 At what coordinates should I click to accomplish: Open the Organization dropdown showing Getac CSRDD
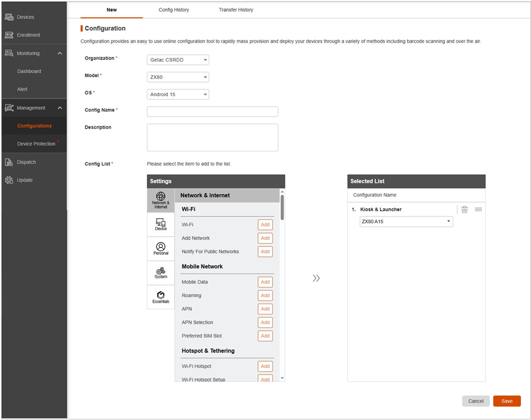tap(178, 60)
